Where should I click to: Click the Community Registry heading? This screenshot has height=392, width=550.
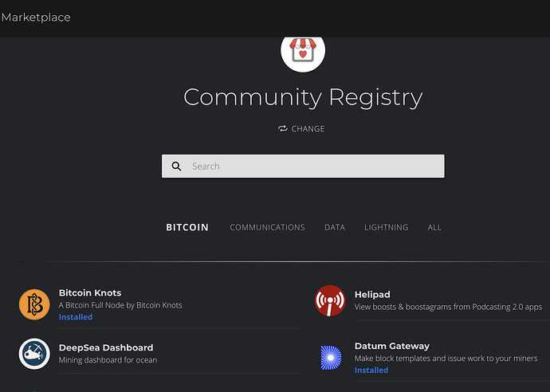(303, 97)
